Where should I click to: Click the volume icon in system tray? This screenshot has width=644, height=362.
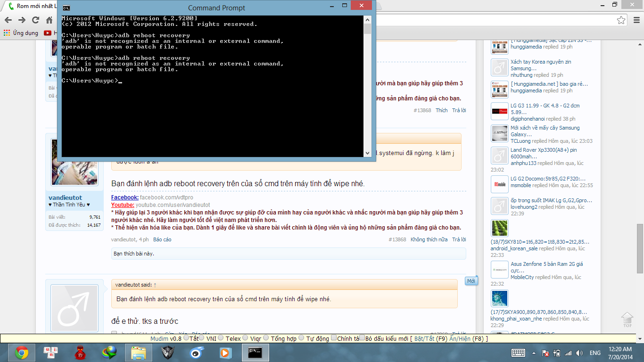coord(579,353)
